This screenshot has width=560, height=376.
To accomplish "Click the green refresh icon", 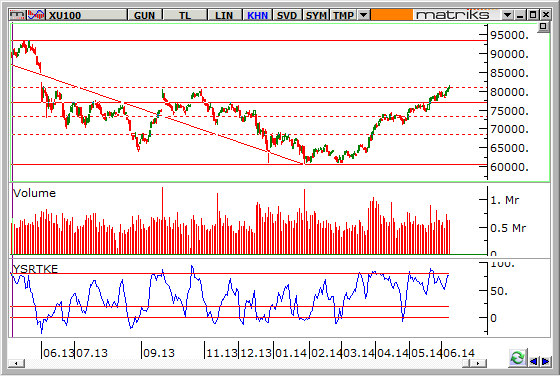I will click(518, 358).
